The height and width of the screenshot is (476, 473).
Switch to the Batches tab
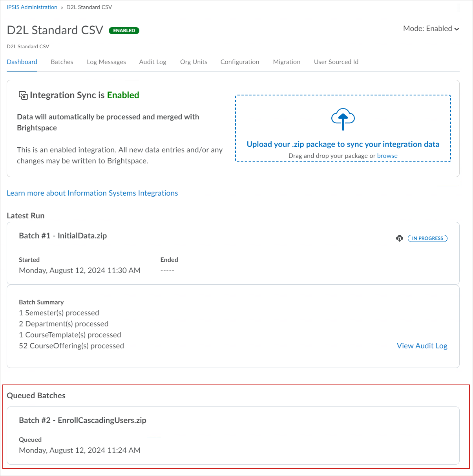click(62, 62)
